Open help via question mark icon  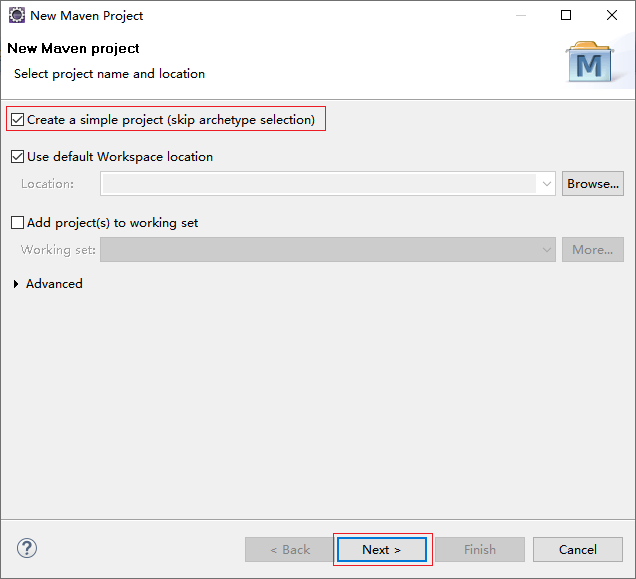[27, 548]
